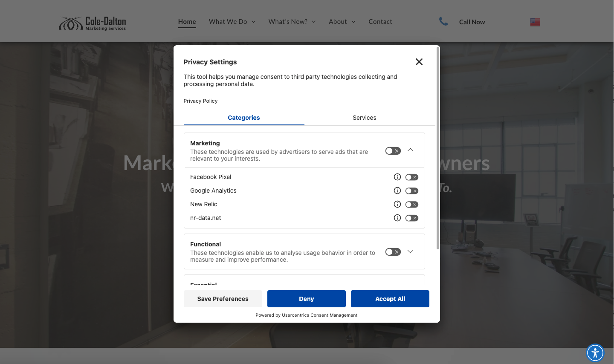
Task: Open the What We Do dropdown
Action: 232,22
